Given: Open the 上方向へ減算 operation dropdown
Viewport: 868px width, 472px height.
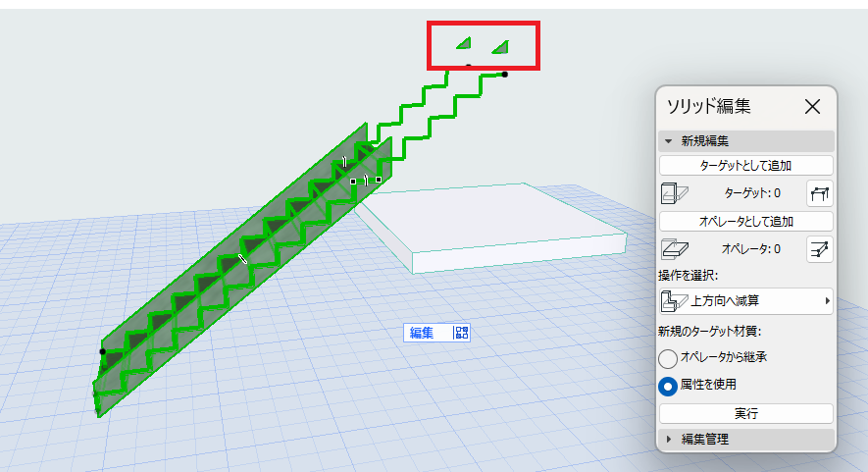Looking at the screenshot, I should pos(746,301).
